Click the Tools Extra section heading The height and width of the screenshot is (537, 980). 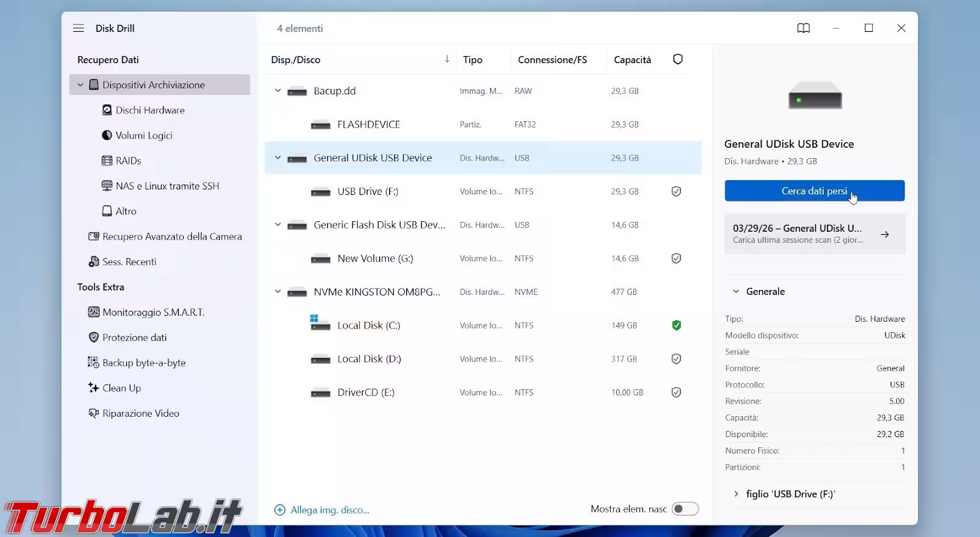tap(100, 287)
